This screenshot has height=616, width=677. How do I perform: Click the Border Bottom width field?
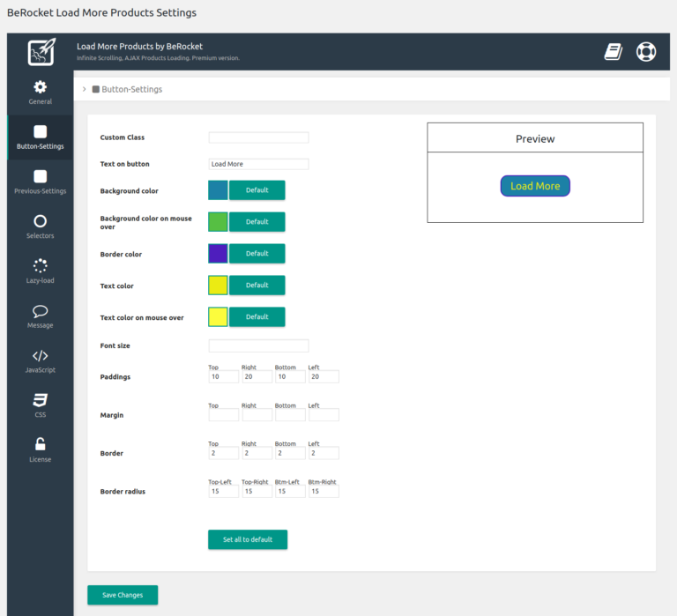point(290,453)
